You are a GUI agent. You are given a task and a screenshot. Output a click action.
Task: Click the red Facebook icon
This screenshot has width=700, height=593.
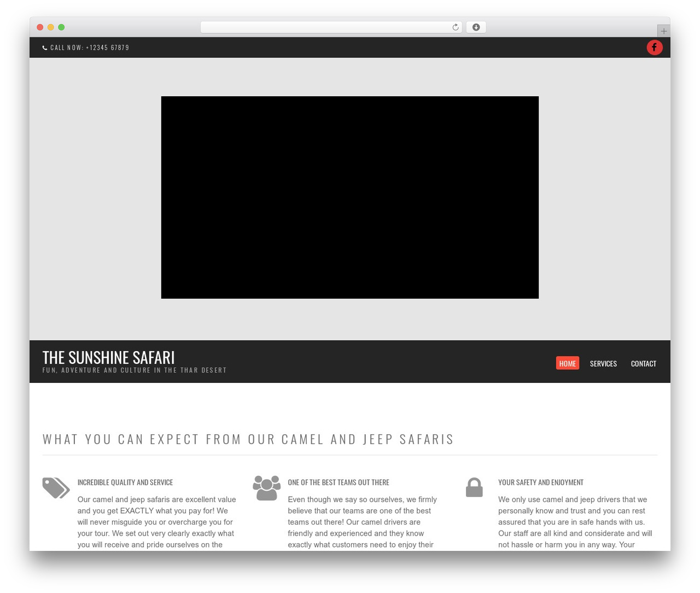(x=655, y=48)
